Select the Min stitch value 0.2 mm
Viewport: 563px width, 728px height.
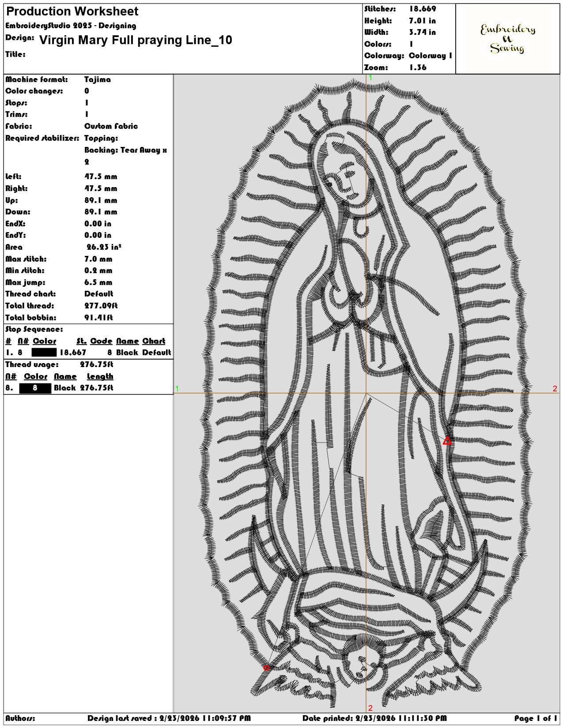98,270
